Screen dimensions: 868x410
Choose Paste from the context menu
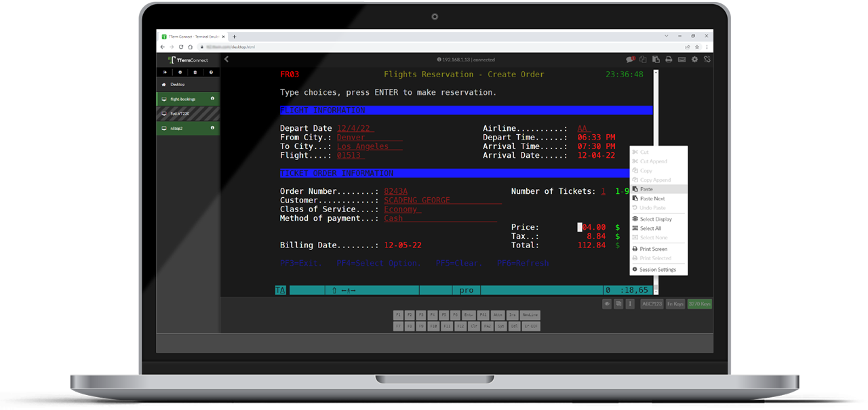[x=658, y=189]
